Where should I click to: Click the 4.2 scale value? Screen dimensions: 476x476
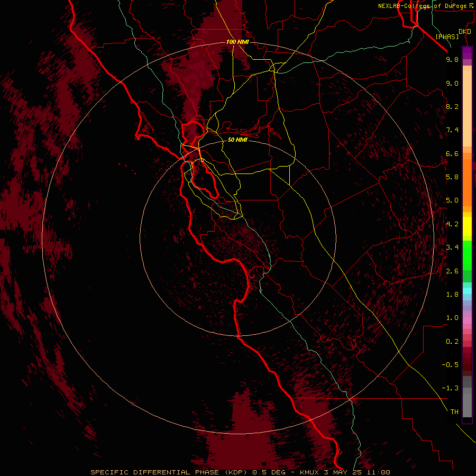tap(452, 224)
